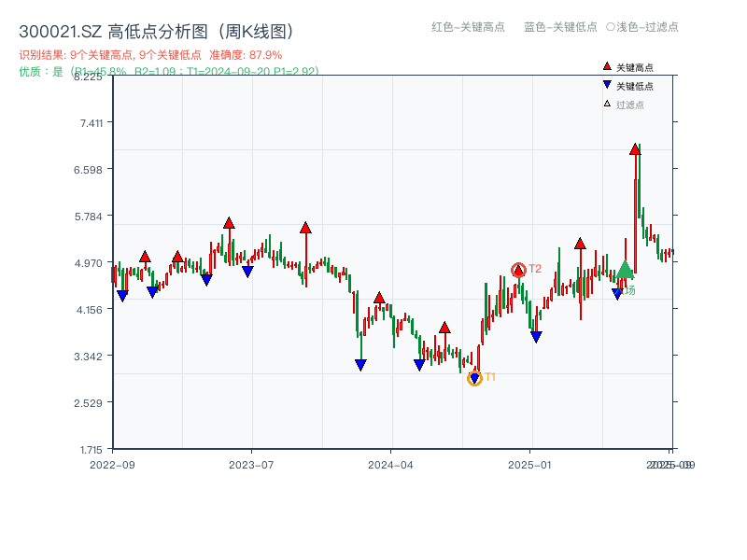Click the green 入场 entry arrow marker
Viewport: 747px width, 560px height.
click(x=626, y=271)
